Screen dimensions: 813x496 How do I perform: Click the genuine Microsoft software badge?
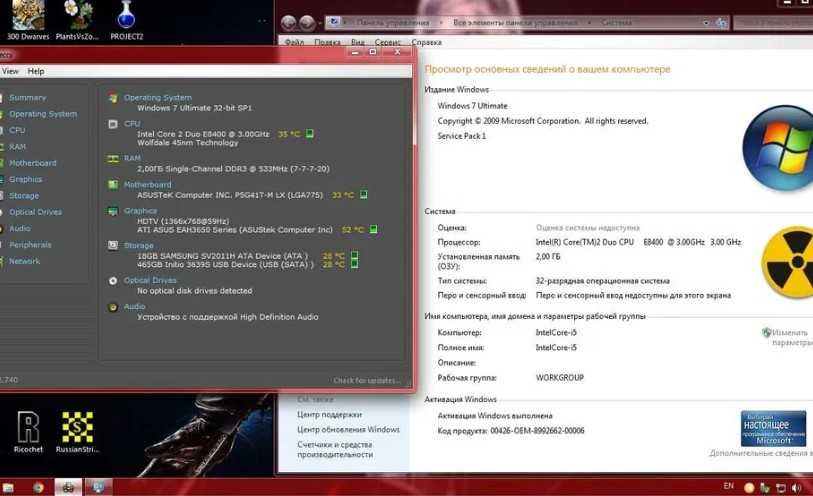point(774,429)
